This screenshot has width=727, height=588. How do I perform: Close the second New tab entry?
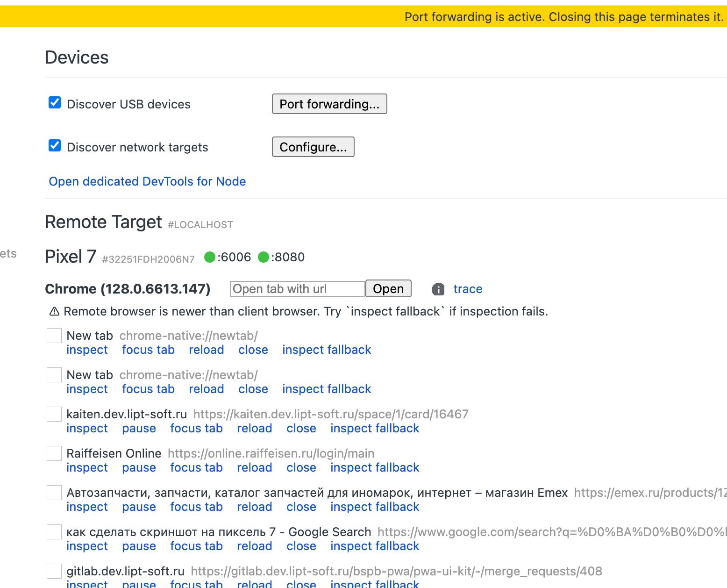tap(253, 389)
